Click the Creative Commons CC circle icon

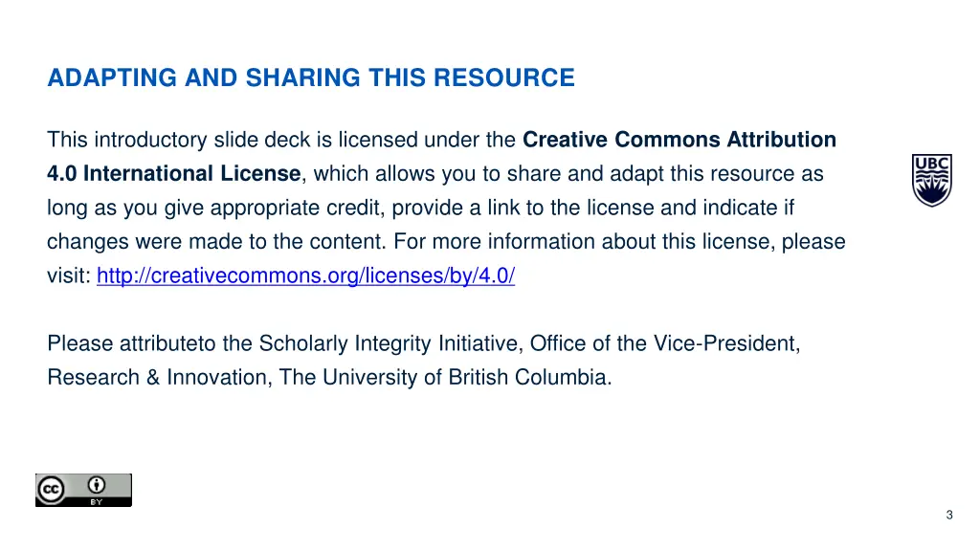[x=52, y=490]
